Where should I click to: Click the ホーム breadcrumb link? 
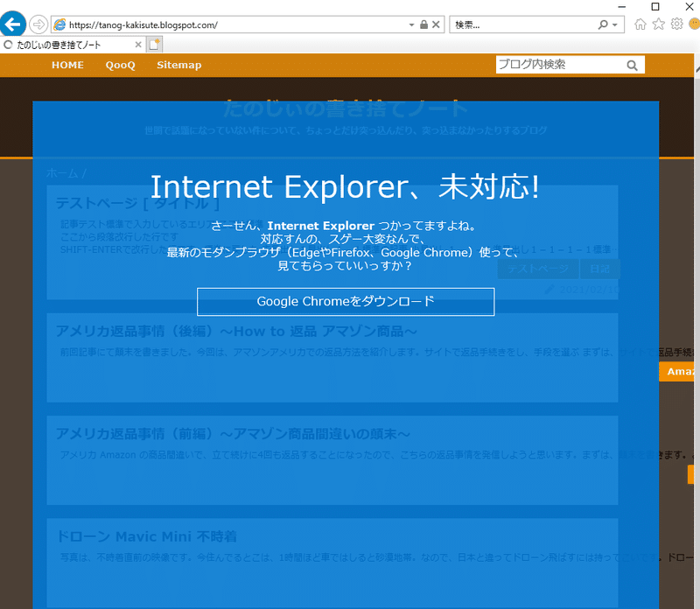pos(62,172)
